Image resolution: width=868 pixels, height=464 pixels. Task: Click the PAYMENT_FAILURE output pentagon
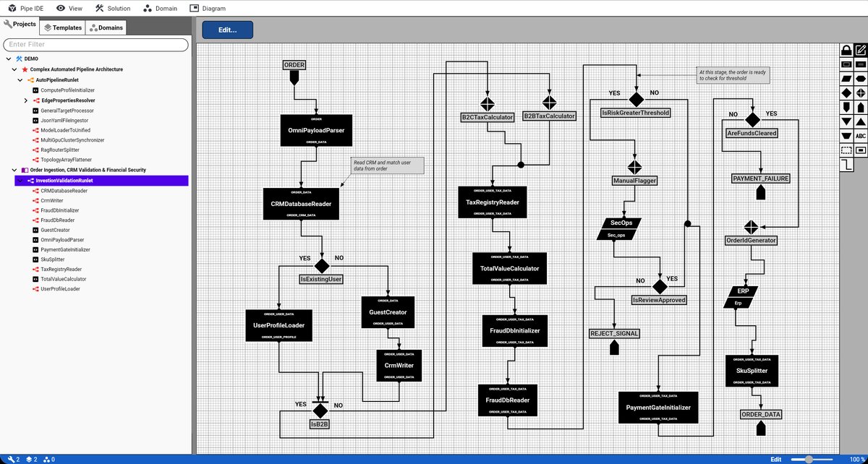[x=760, y=192]
